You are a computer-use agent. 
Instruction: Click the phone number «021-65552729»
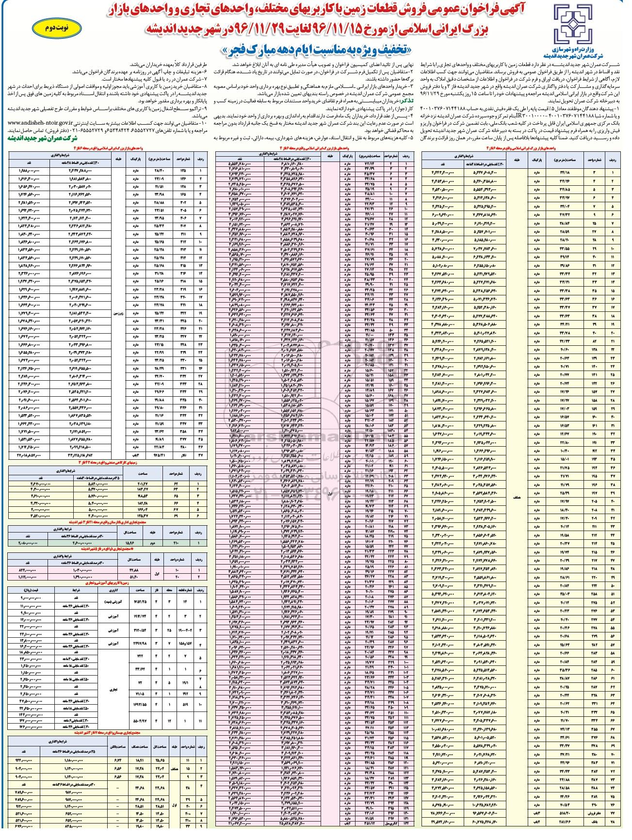(86, 130)
